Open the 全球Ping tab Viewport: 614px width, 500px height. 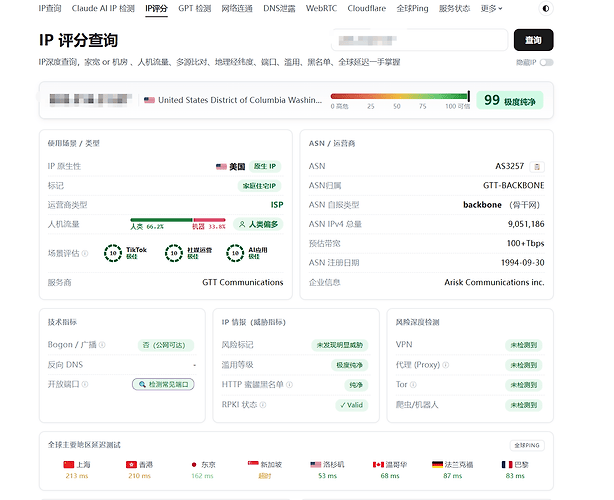click(412, 9)
